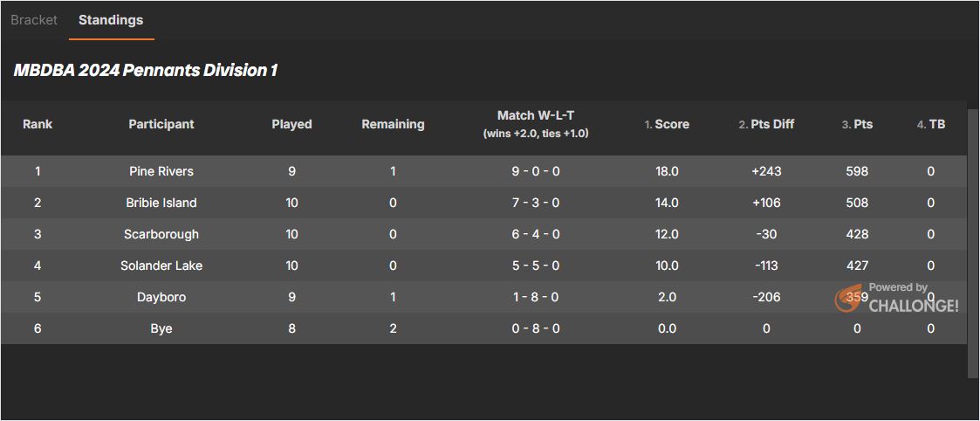
Task: Click the Played column header
Action: [x=291, y=124]
